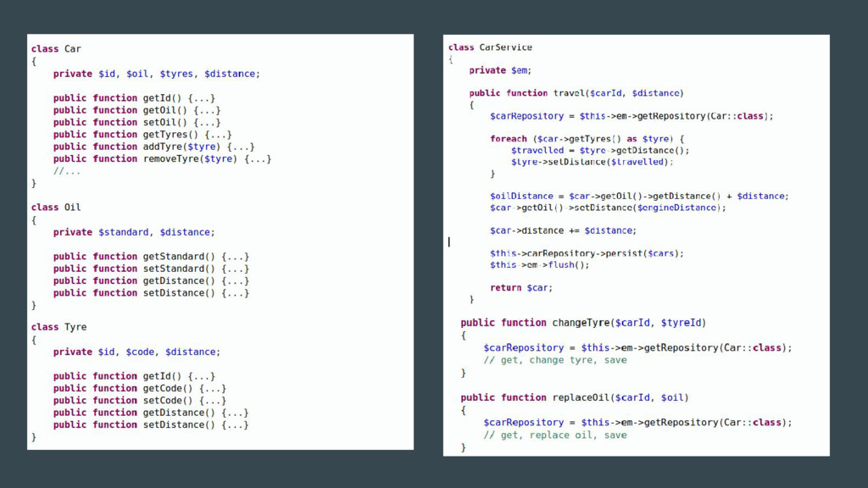
Task: Click the "public function addTyre($tyre)" line
Action: pyautogui.click(x=154, y=147)
